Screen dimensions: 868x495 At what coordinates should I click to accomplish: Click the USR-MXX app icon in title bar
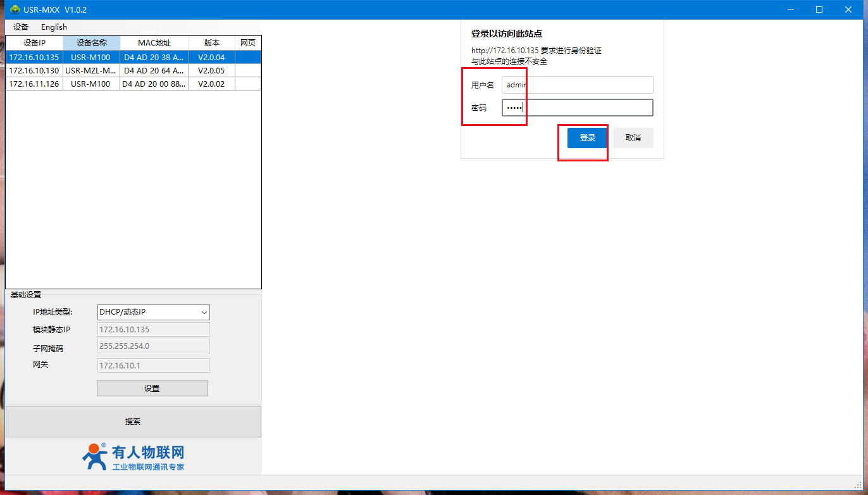point(15,9)
